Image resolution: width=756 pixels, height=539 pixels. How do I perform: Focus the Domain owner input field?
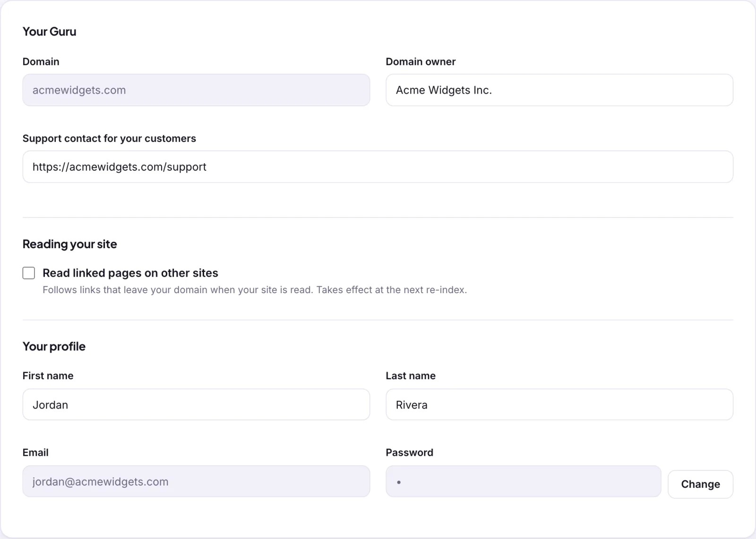(559, 90)
